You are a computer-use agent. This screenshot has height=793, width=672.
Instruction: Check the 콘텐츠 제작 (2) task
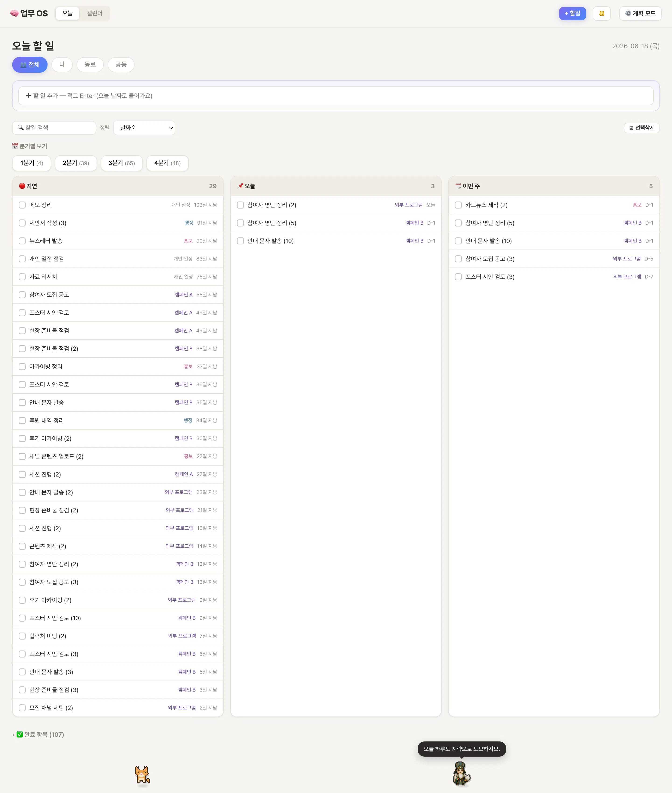click(x=22, y=546)
